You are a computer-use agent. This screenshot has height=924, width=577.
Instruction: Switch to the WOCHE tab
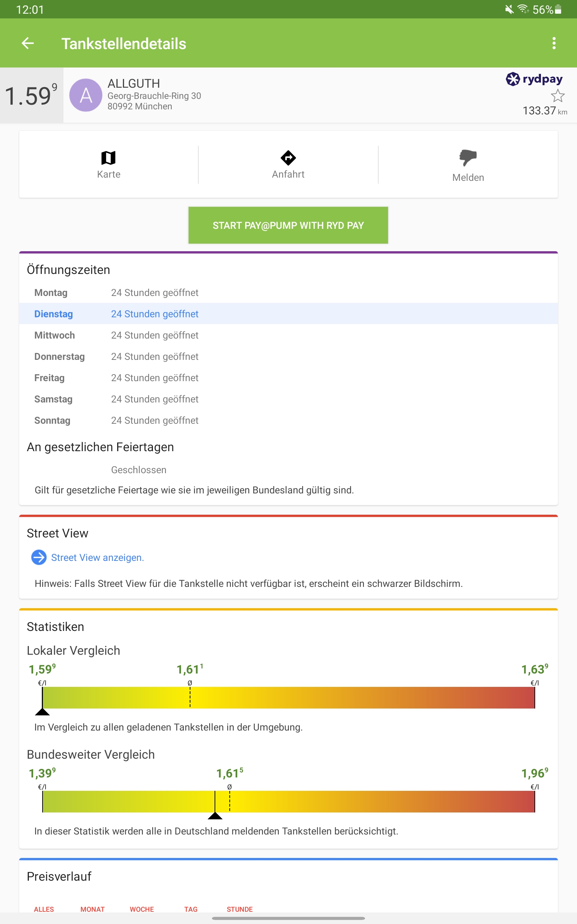pos(142,909)
